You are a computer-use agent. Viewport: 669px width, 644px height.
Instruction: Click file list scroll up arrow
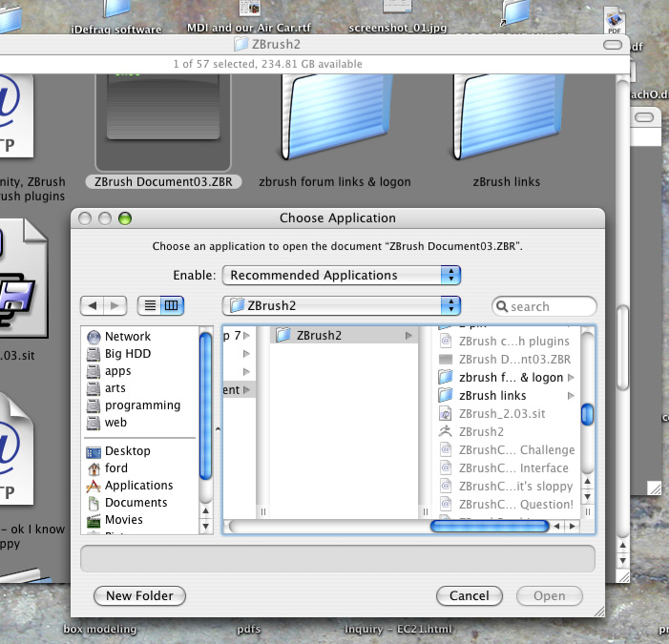click(x=588, y=482)
